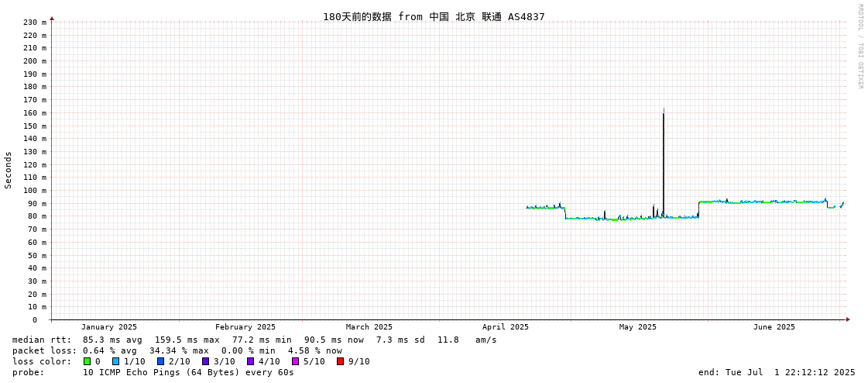The height and width of the screenshot is (383, 868).
Task: Click the violet 4/10 loss color swatch
Action: 250,361
